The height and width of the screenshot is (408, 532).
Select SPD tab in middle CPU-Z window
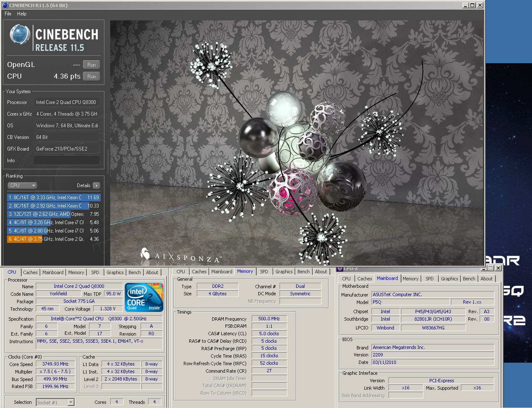point(264,272)
